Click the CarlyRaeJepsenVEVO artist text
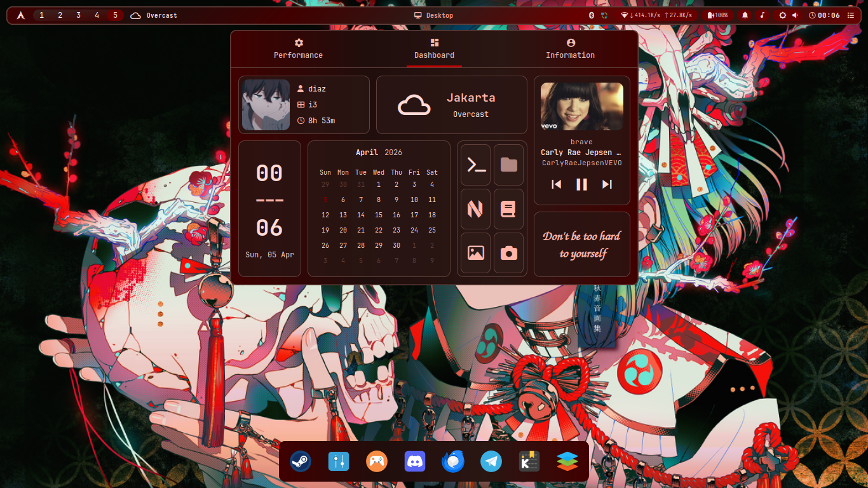This screenshot has height=488, width=868. (x=582, y=163)
